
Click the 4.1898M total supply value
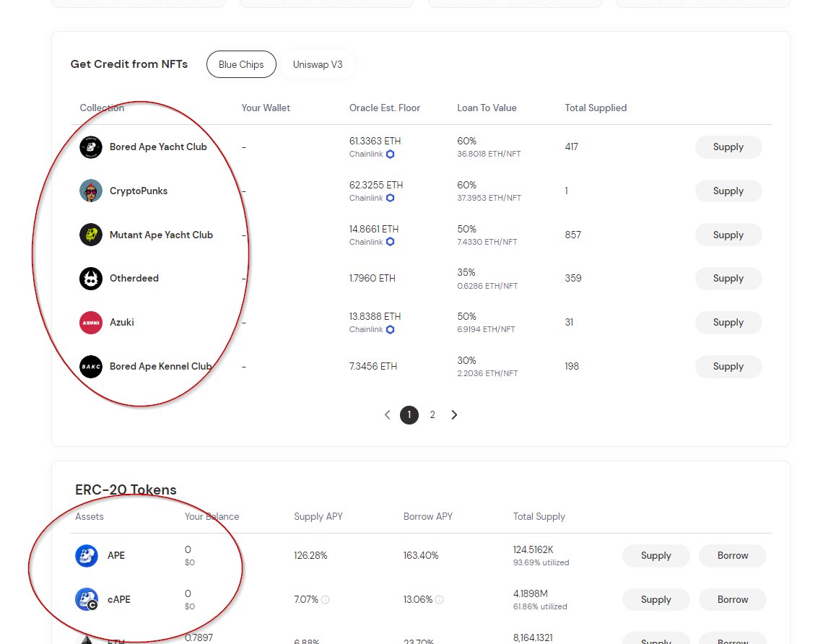(531, 594)
